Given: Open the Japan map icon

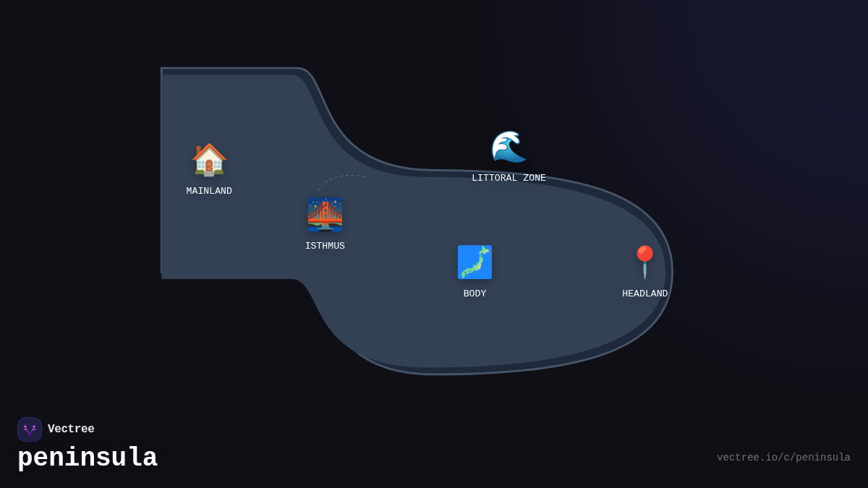Looking at the screenshot, I should pyautogui.click(x=475, y=262).
